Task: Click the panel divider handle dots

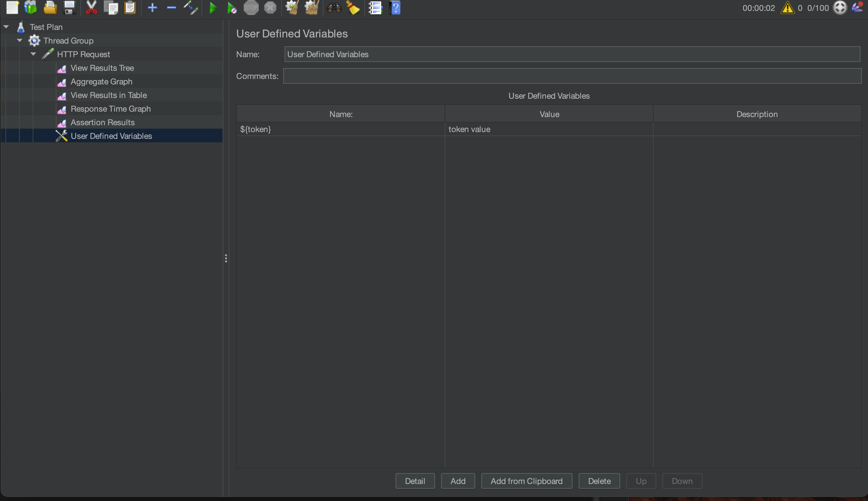Action: [x=226, y=258]
